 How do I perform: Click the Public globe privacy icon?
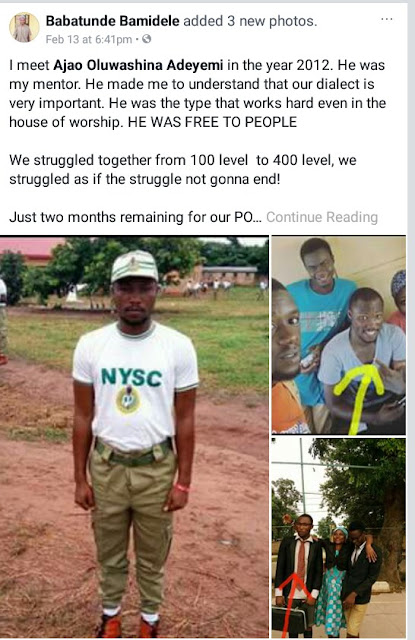[146, 39]
